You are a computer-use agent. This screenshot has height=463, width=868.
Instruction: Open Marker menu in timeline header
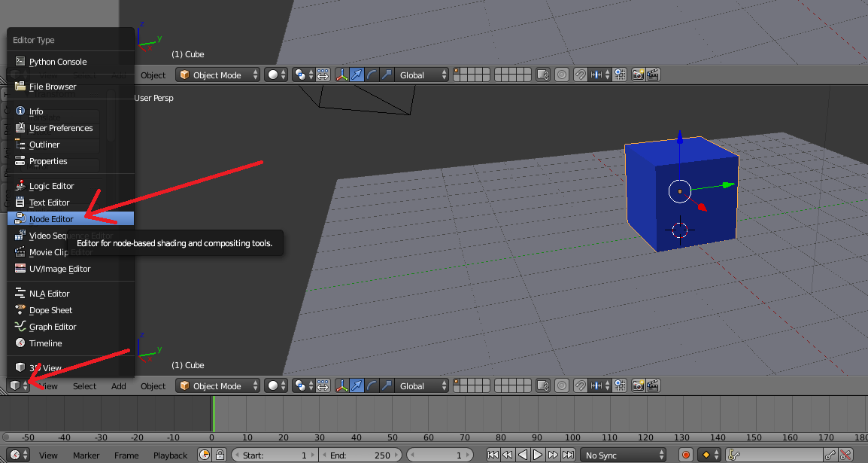pos(86,455)
